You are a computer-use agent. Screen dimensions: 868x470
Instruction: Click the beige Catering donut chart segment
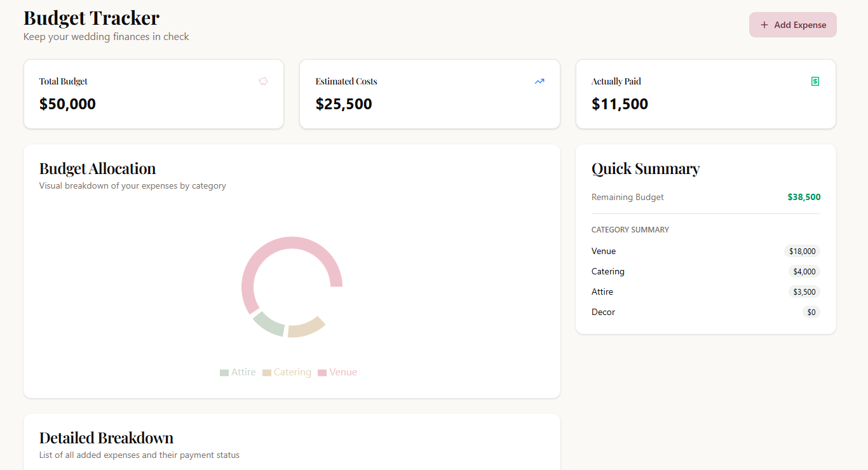[x=306, y=328]
